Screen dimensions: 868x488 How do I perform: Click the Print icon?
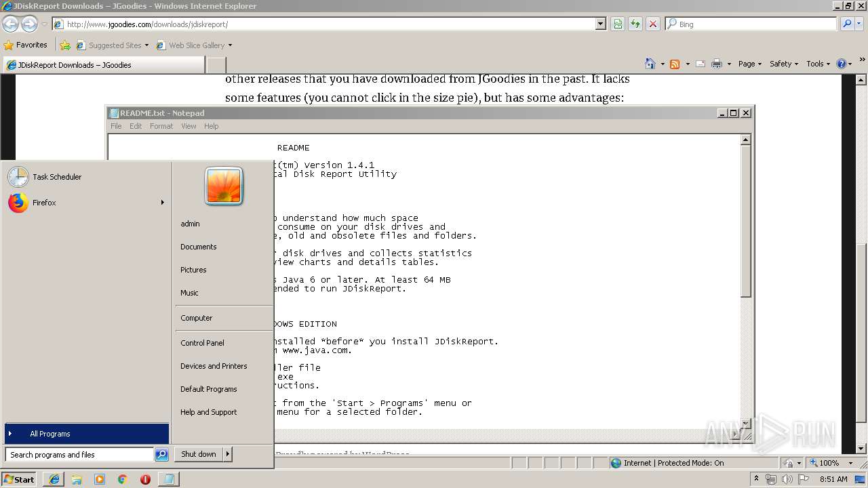point(716,64)
